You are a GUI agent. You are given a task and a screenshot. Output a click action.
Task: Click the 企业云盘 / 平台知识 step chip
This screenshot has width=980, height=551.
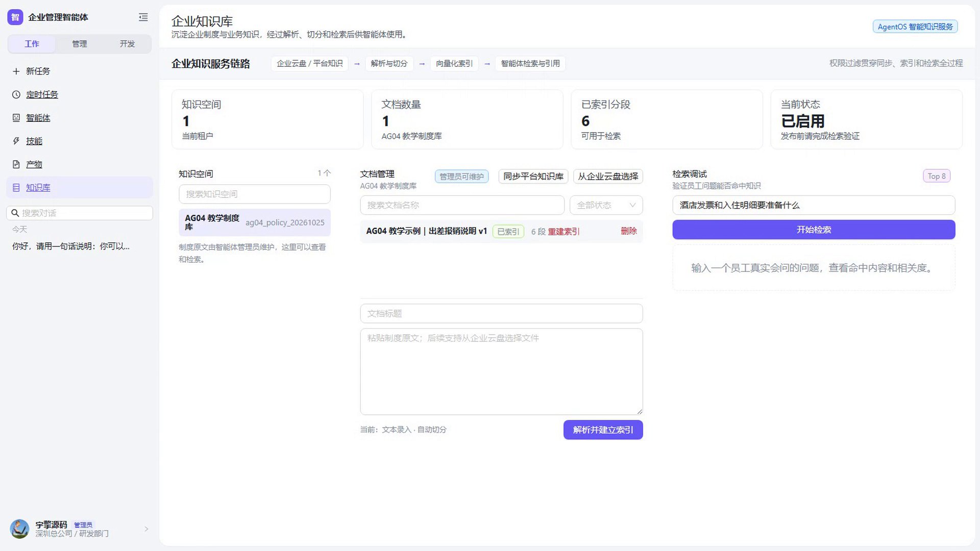309,64
